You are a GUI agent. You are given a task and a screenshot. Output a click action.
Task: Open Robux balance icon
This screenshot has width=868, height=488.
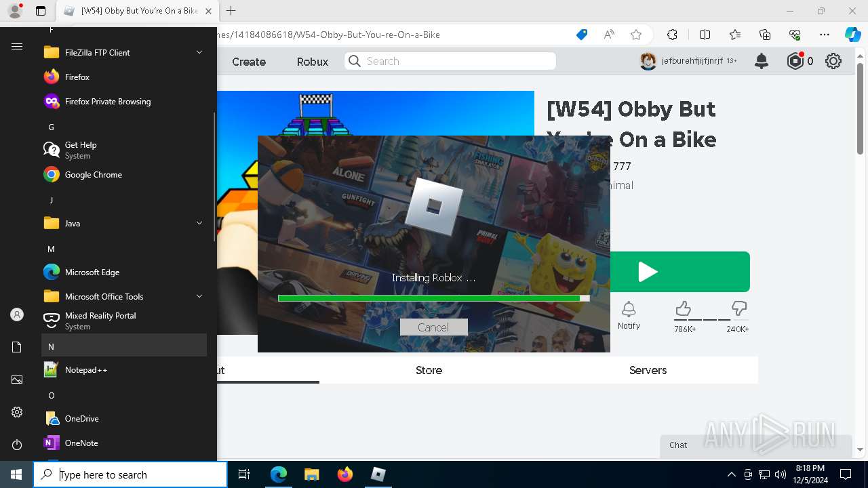pyautogui.click(x=795, y=61)
